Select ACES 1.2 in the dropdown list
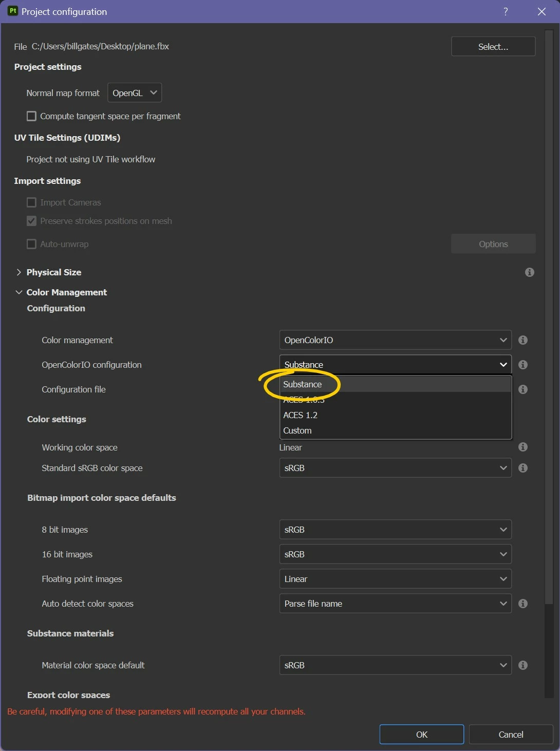This screenshot has width=560, height=751. click(x=396, y=415)
